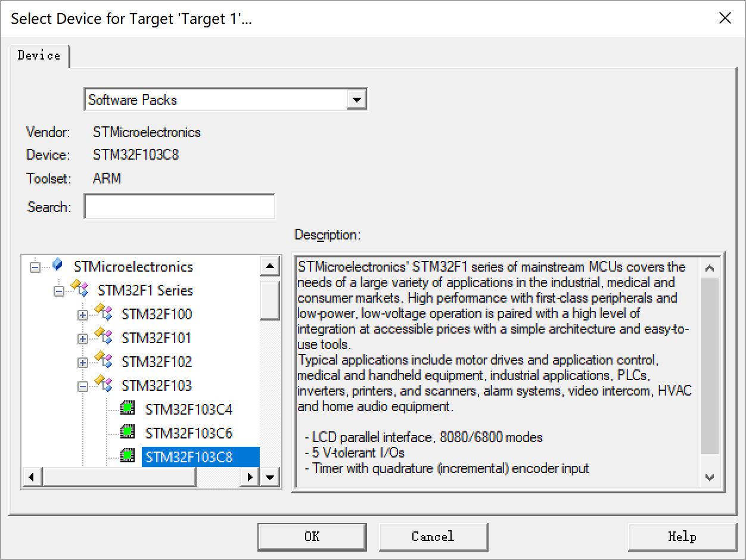The height and width of the screenshot is (560, 746).
Task: Collapse the STMicroelectronics tree node
Action: click(35, 267)
